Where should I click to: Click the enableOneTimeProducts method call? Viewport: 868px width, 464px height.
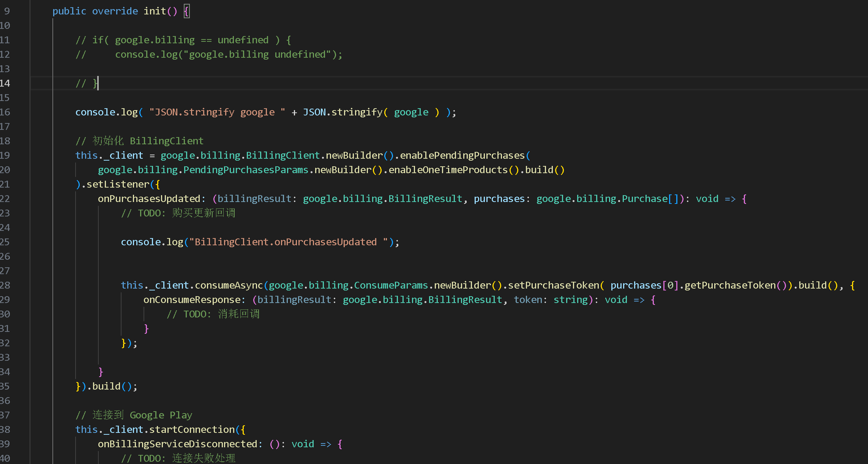448,170
